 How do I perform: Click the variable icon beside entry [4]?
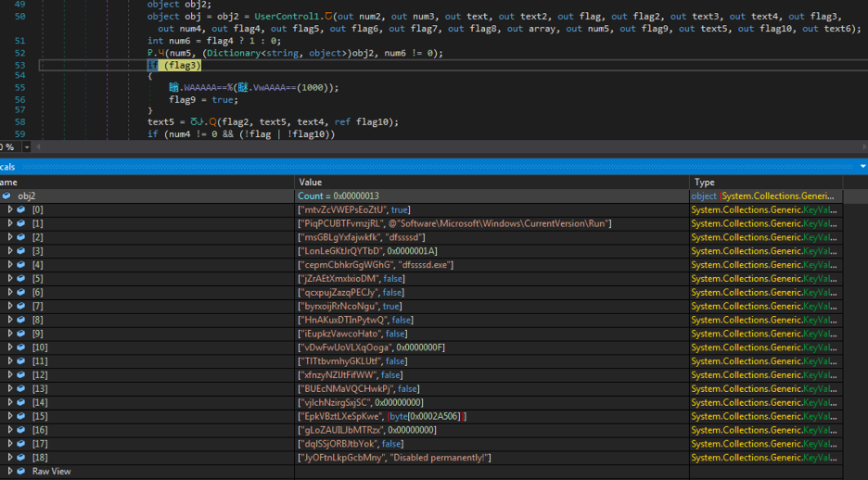click(22, 265)
